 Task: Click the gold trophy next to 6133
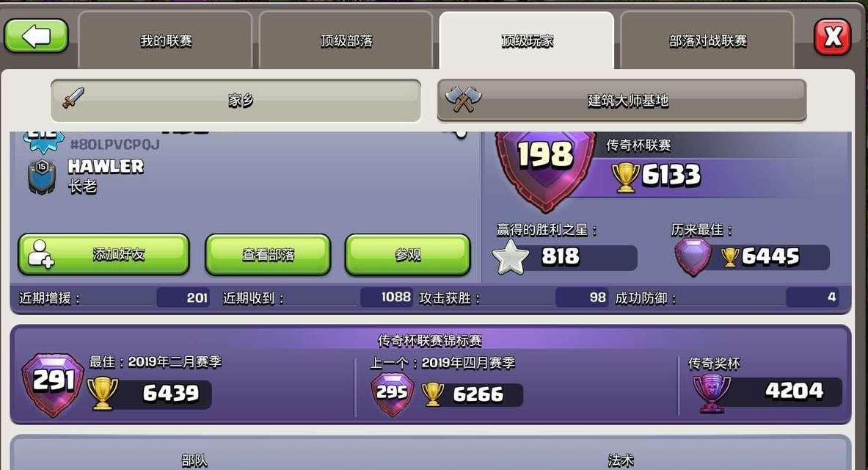(x=626, y=178)
